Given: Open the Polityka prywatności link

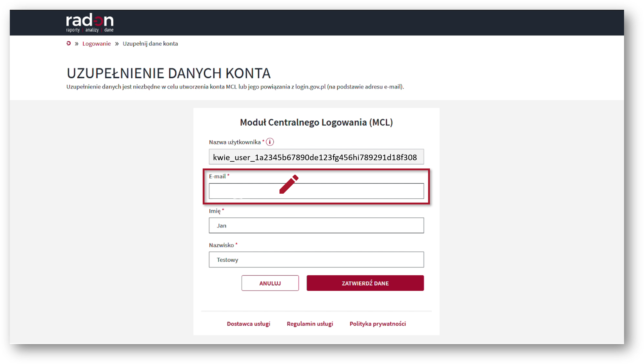Looking at the screenshot, I should point(377,323).
